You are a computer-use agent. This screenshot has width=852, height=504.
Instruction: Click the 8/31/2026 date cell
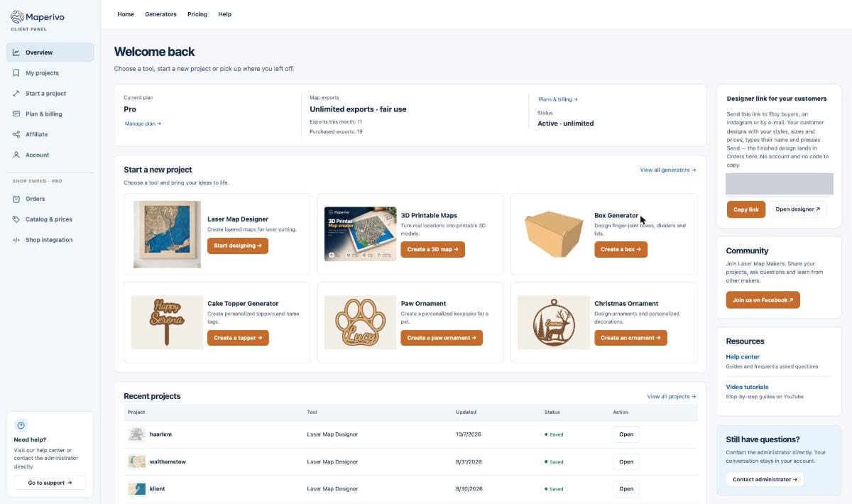tap(469, 462)
